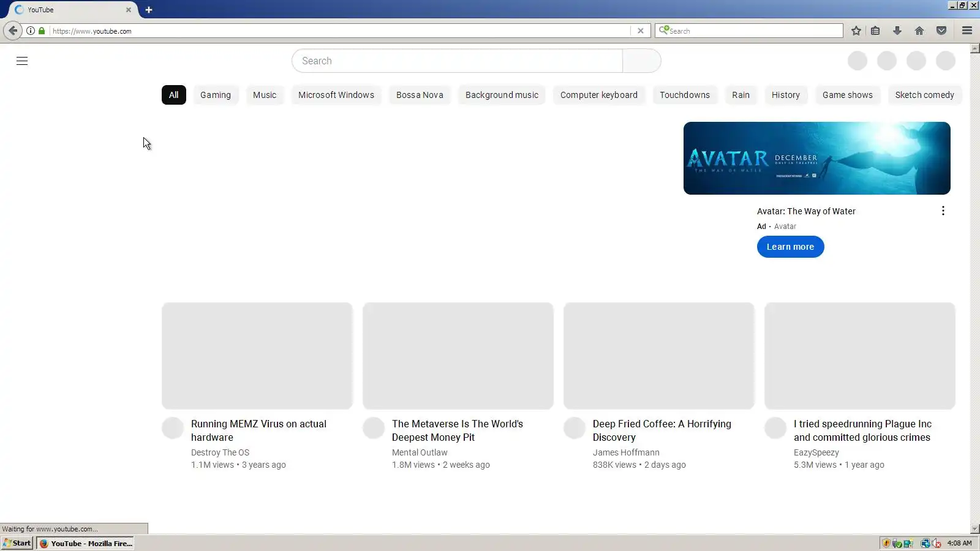Open the Avatar advertiser link
Screen dimensions: 980x551
pos(785,227)
